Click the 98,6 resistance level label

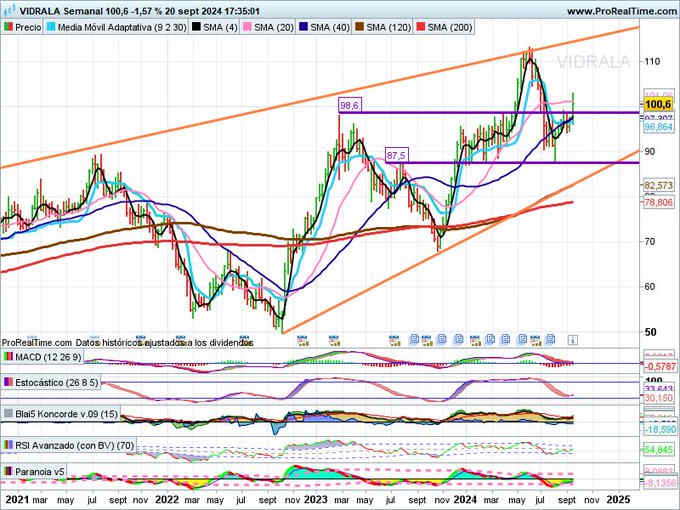click(x=350, y=105)
